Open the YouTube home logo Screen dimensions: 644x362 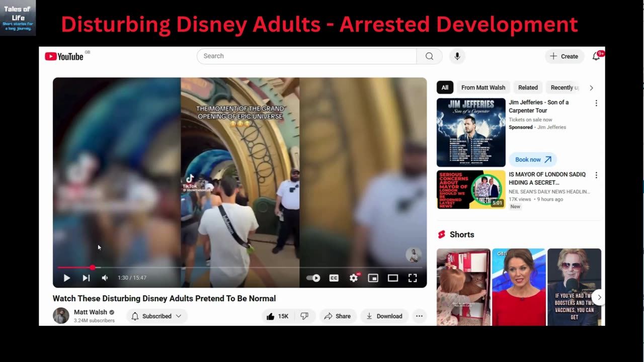point(64,56)
